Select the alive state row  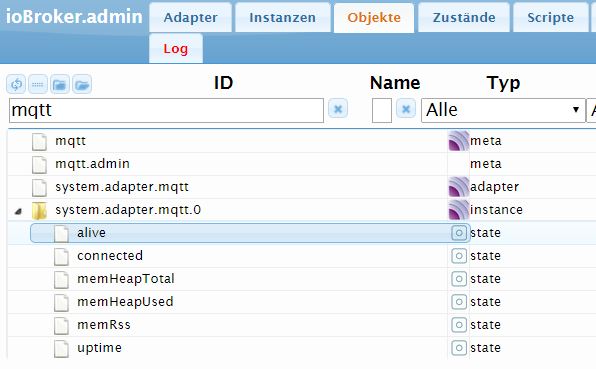(x=301, y=233)
